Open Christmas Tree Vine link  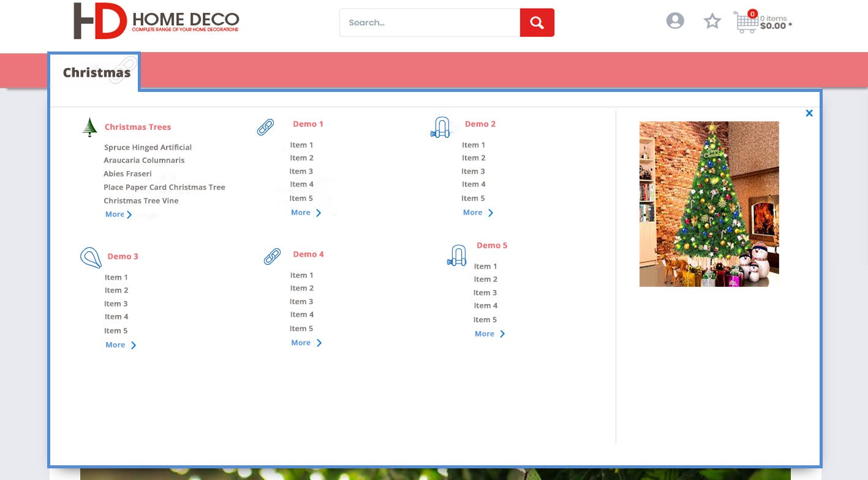tap(141, 200)
